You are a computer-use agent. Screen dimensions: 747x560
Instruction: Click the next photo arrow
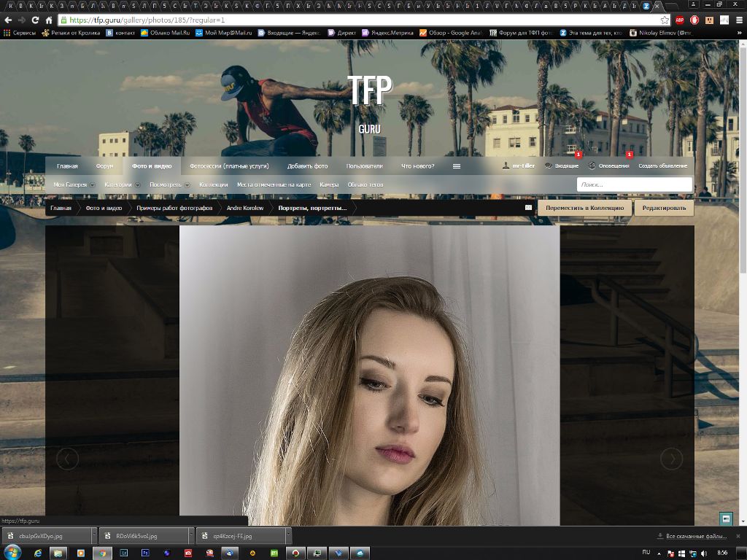click(x=671, y=459)
